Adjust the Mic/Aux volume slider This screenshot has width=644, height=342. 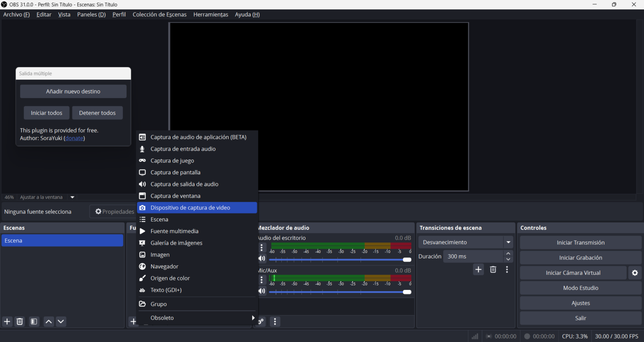pyautogui.click(x=407, y=292)
